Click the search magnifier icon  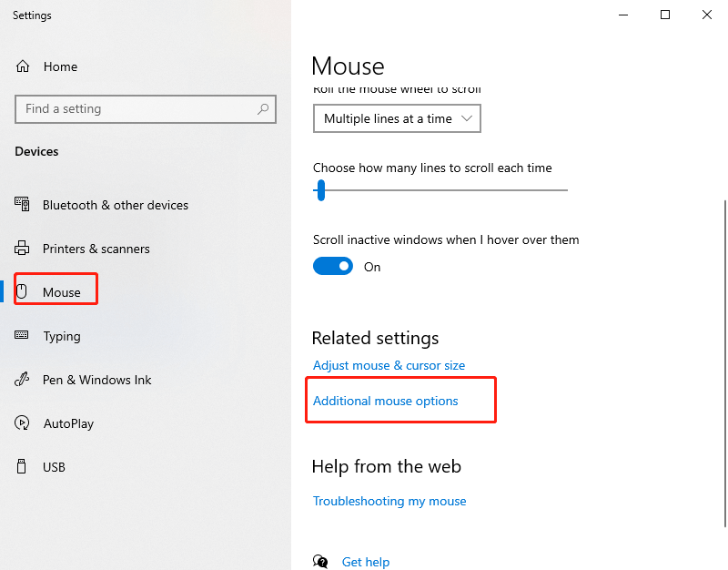click(263, 109)
